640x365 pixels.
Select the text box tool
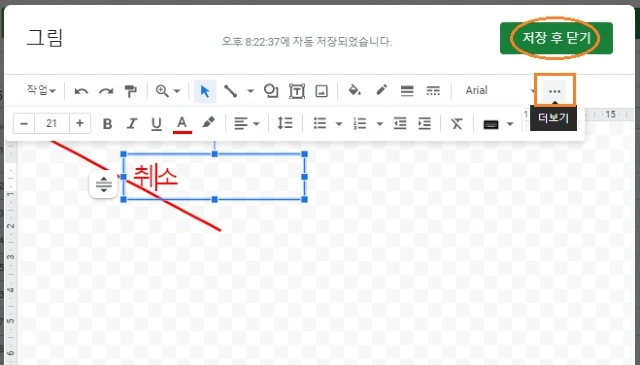click(x=297, y=91)
